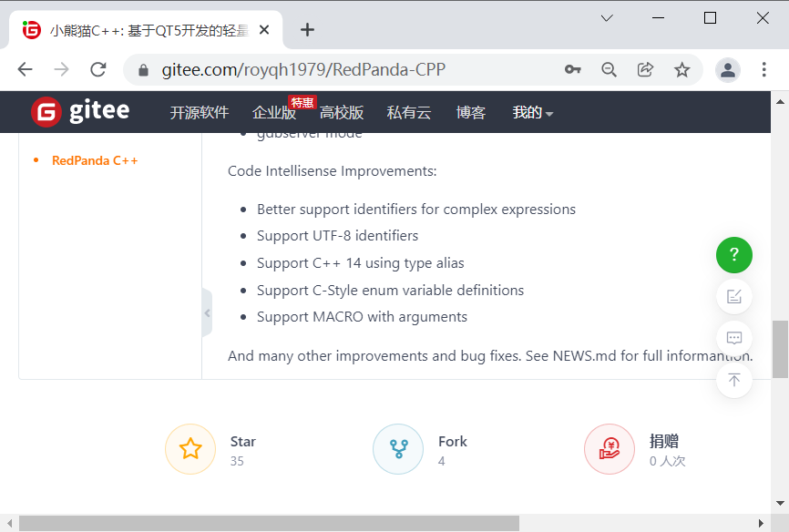789x532 pixels.
Task: Minimize the browser window
Action: (658, 18)
